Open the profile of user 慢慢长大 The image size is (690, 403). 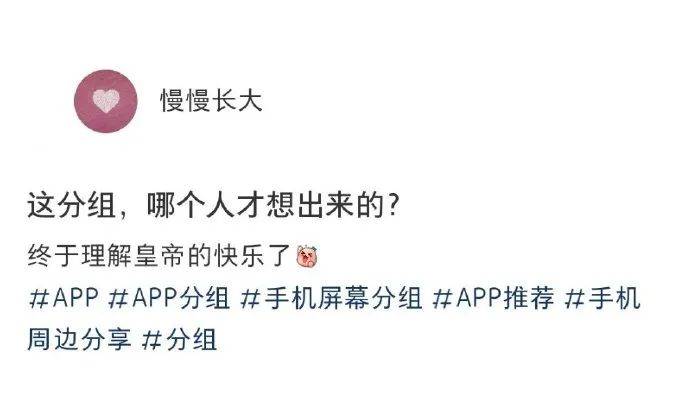211,101
